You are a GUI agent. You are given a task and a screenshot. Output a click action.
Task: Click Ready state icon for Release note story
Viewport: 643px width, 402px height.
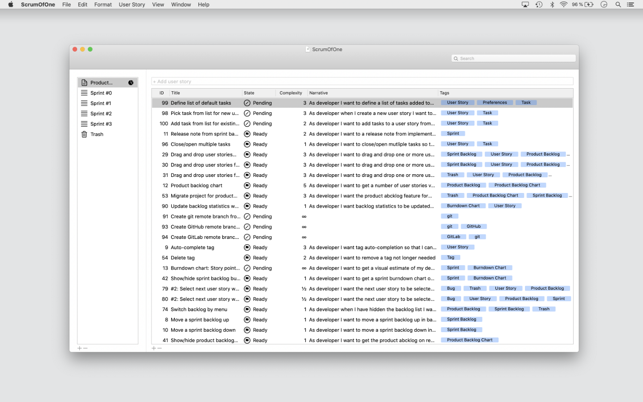point(247,134)
